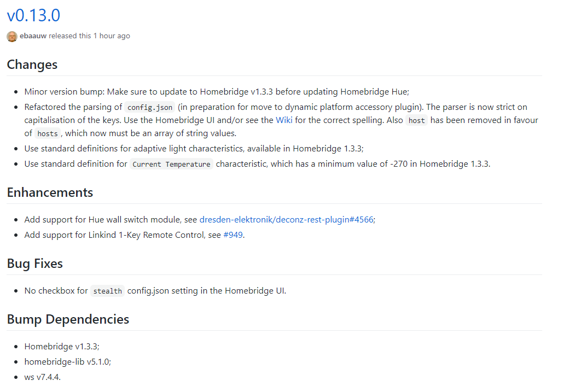The image size is (581, 392).
Task: Click the config.json inline code in Changes
Action: pyautogui.click(x=150, y=108)
